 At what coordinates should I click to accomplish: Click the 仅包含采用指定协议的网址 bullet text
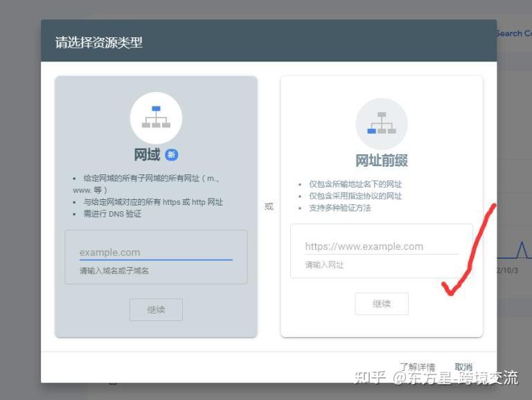pyautogui.click(x=355, y=197)
